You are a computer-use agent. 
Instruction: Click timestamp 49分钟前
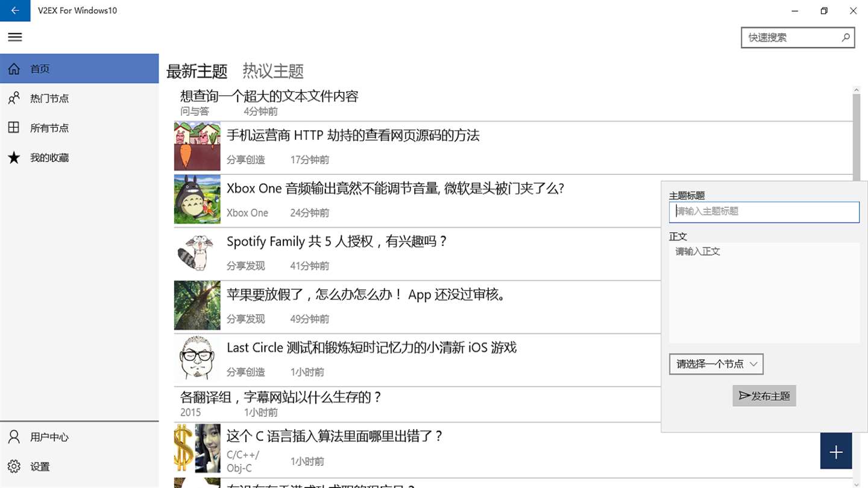[x=310, y=319]
